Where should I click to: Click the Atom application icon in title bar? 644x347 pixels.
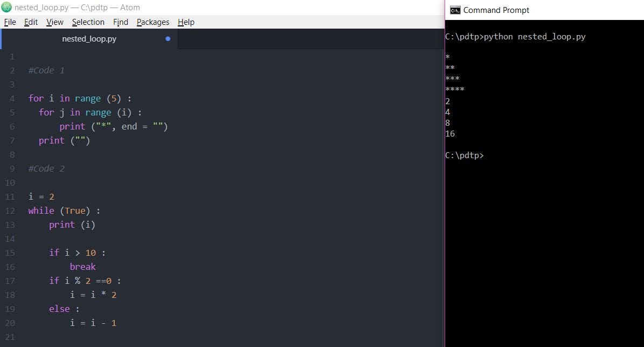coord(5,7)
